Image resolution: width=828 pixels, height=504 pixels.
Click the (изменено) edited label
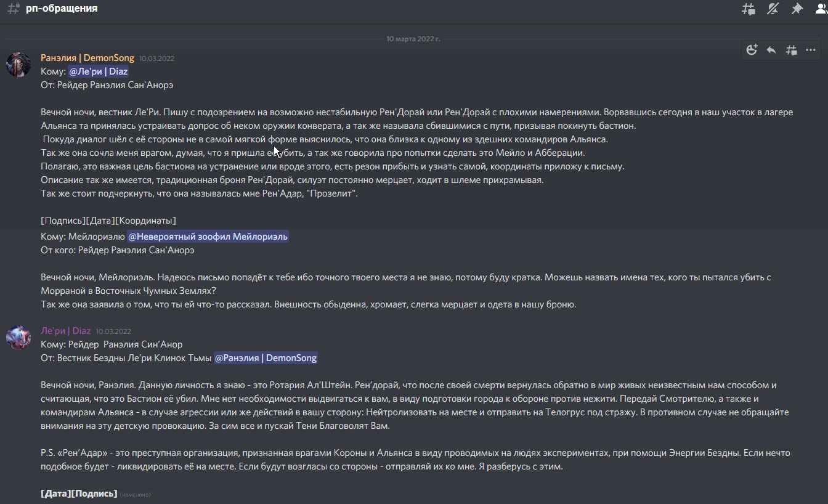tap(135, 494)
